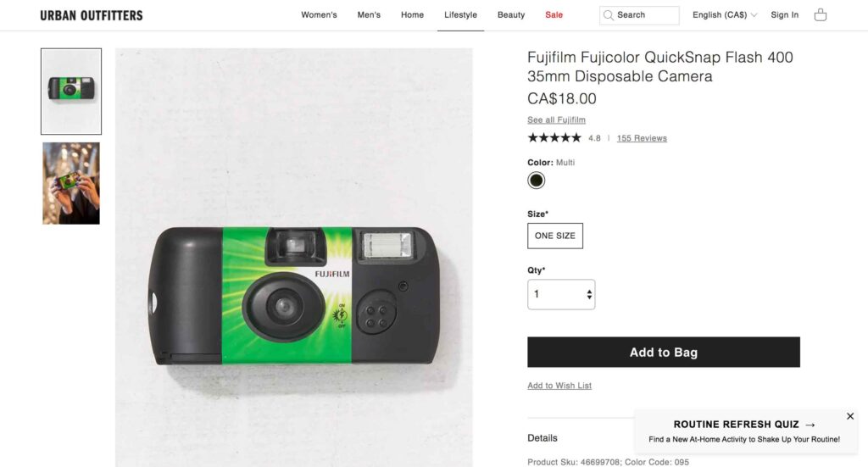Image resolution: width=868 pixels, height=467 pixels.
Task: Click the Urban Outfitters logo
Action: click(x=92, y=15)
